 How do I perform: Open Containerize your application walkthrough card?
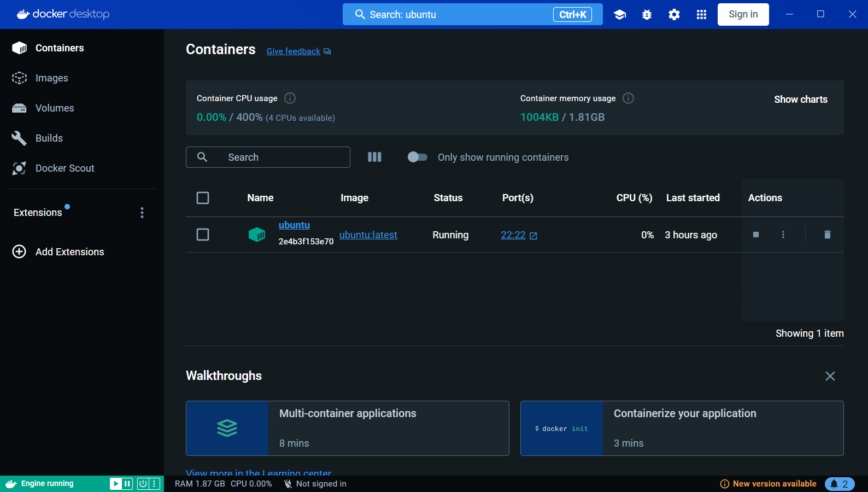point(682,428)
